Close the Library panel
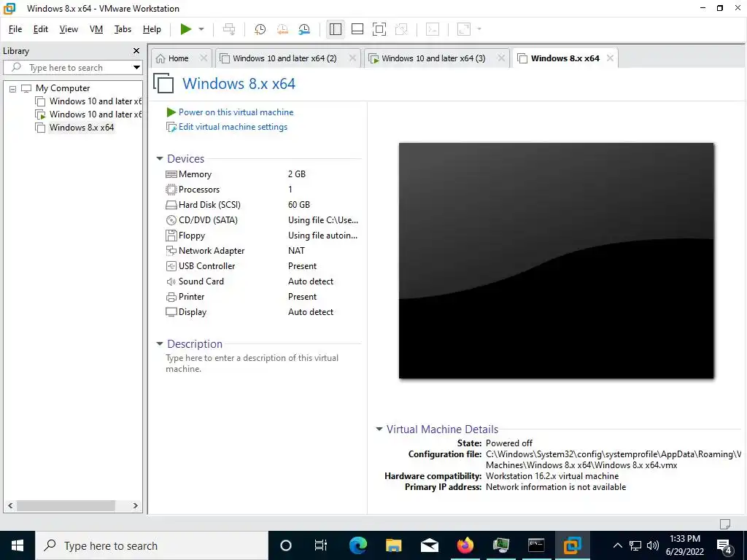The width and height of the screenshot is (747, 560). pyautogui.click(x=136, y=50)
